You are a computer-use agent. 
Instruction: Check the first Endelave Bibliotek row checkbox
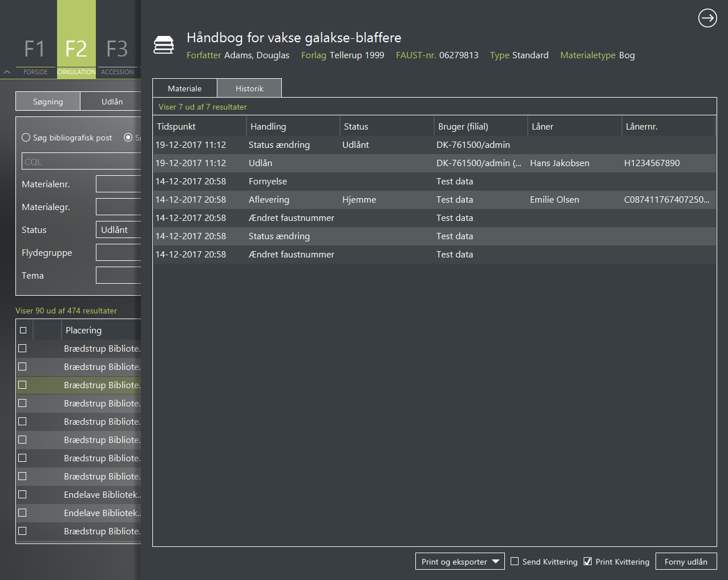22,494
